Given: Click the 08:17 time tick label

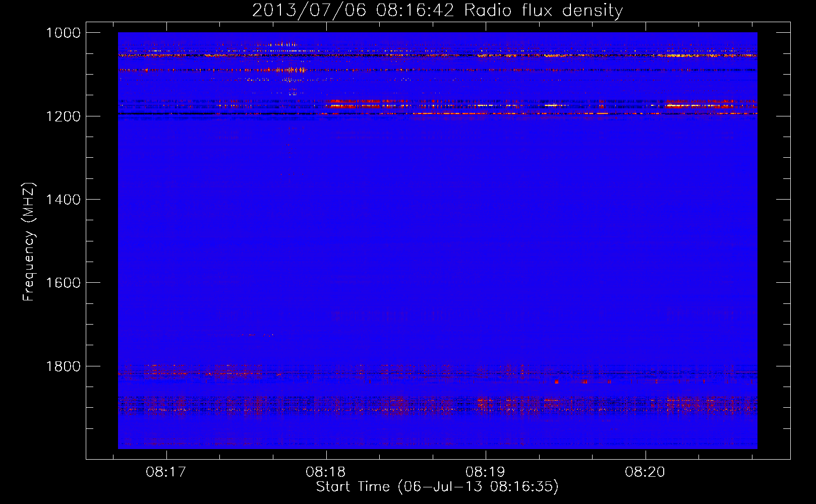Looking at the screenshot, I should (x=166, y=472).
